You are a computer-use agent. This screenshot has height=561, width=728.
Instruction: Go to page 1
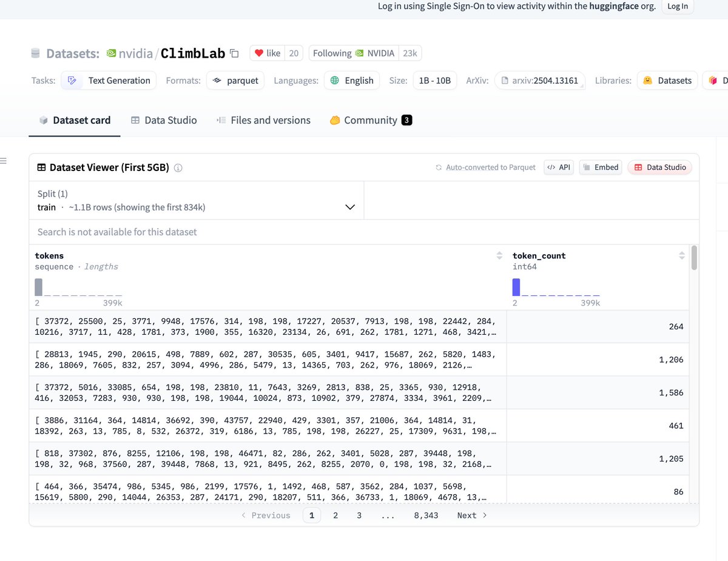pyautogui.click(x=311, y=516)
